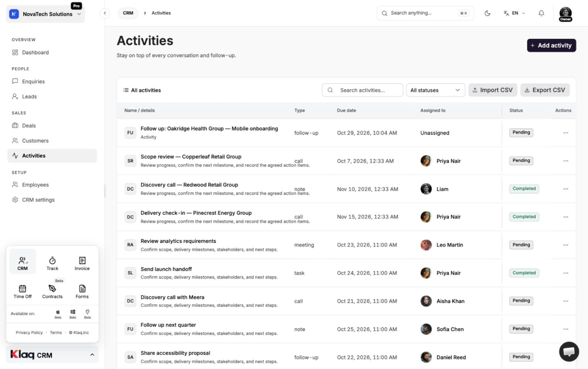The image size is (588, 369).
Task: Toggle dark mode with the moon icon
Action: click(x=488, y=13)
